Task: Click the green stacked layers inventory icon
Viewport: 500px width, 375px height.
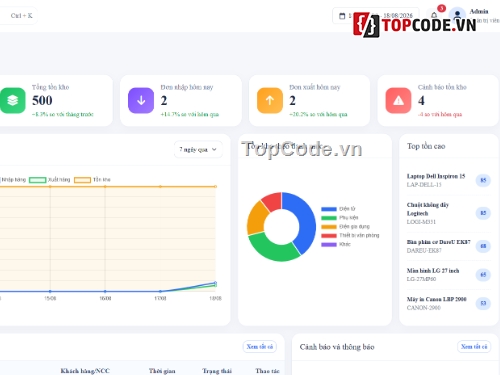Action: click(x=13, y=100)
